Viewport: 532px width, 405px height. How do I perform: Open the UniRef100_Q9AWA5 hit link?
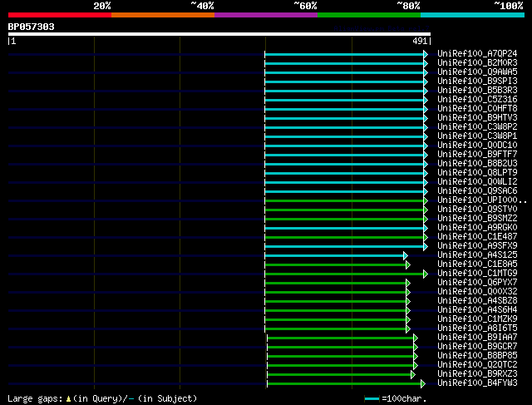coord(477,72)
